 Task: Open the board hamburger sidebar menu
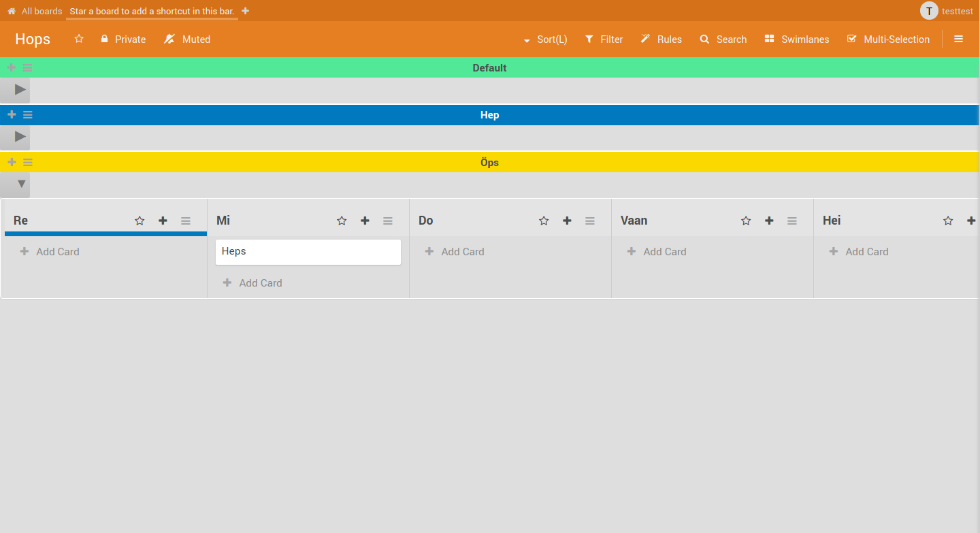(958, 39)
